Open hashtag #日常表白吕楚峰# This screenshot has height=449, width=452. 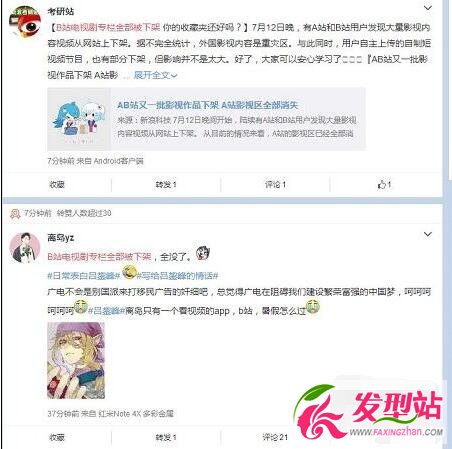pyautogui.click(x=84, y=276)
